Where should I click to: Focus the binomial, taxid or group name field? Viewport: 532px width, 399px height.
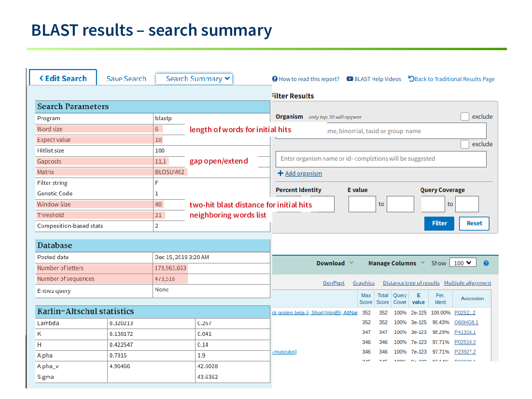381,131
